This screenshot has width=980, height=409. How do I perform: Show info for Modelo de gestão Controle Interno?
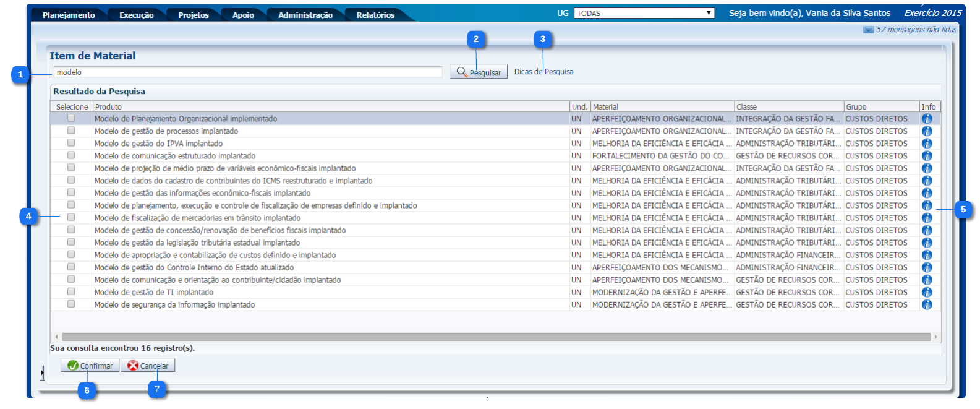click(x=926, y=267)
